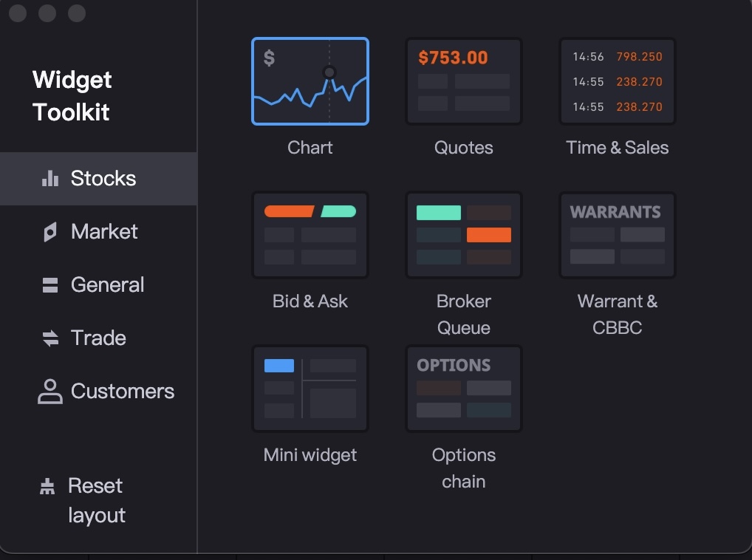Click the Market category icon
This screenshot has width=752, height=560.
pos(50,232)
